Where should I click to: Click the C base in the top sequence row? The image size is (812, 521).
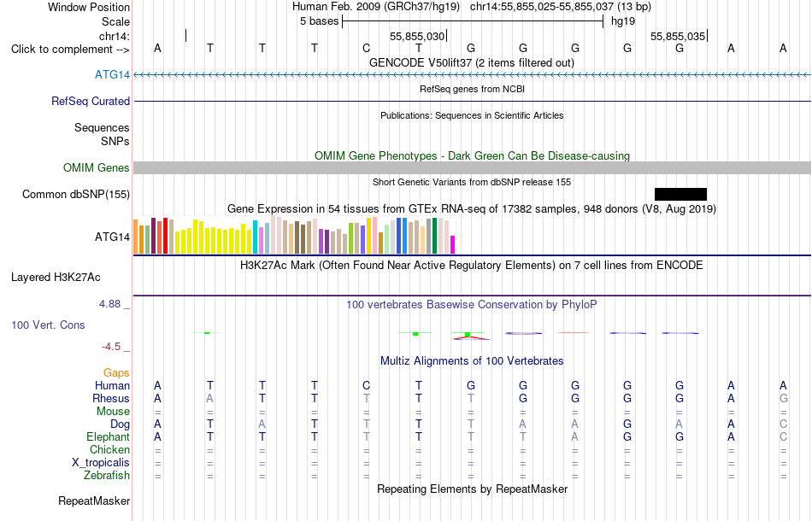[366, 48]
